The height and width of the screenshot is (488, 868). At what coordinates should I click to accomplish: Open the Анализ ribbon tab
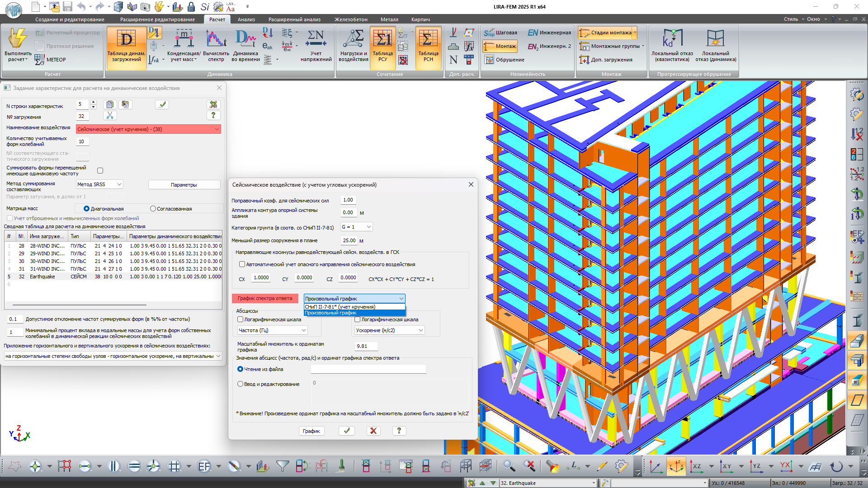pos(246,19)
